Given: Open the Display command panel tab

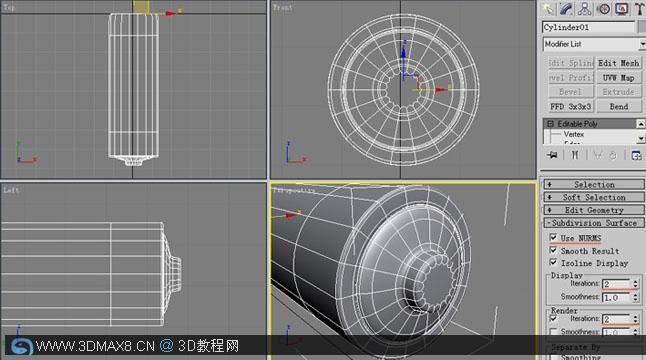Looking at the screenshot, I should (x=622, y=9).
